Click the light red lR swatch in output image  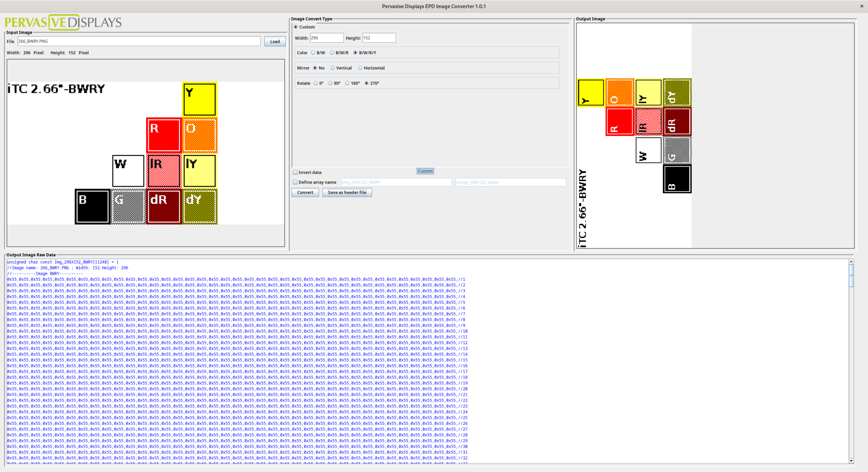pos(648,122)
